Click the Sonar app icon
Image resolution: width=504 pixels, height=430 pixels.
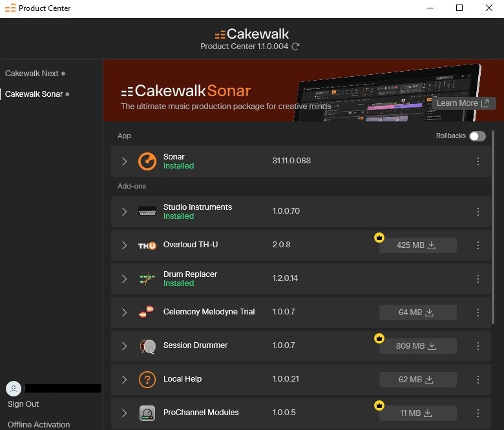point(147,161)
